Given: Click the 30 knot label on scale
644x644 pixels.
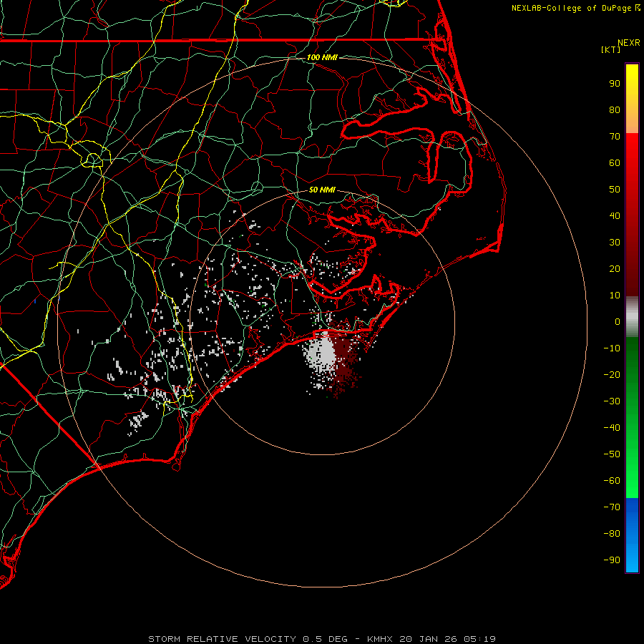Looking at the screenshot, I should (x=615, y=243).
